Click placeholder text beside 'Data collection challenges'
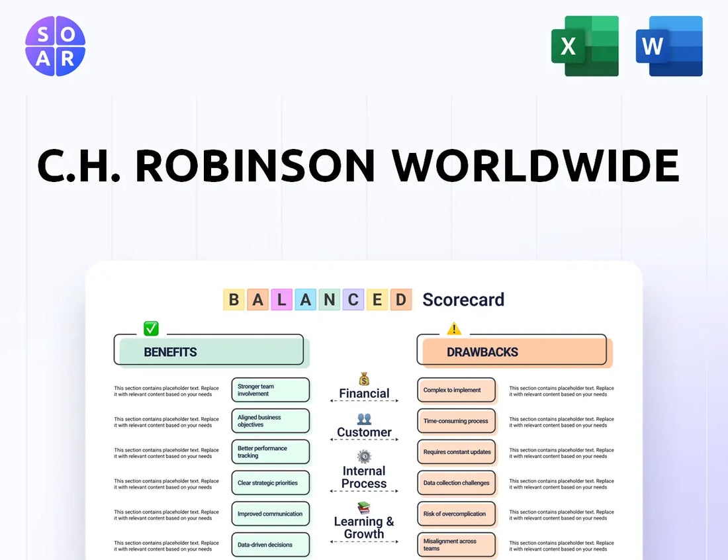The width and height of the screenshot is (728, 560). pyautogui.click(x=561, y=484)
